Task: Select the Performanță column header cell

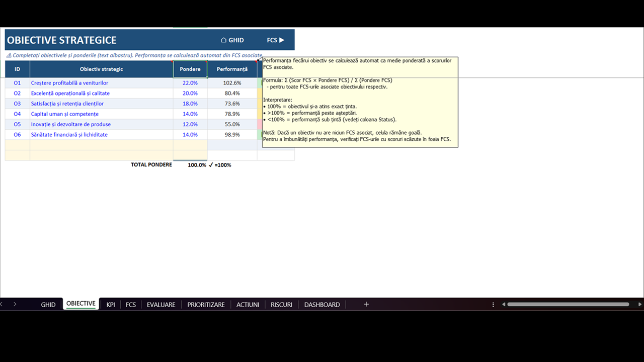Action: click(x=232, y=69)
